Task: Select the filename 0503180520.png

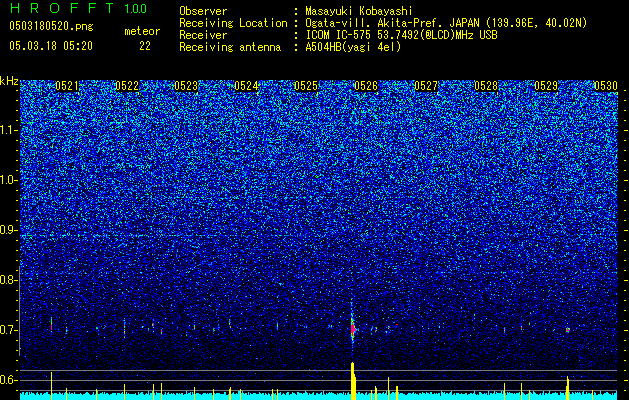Action: 51,26
